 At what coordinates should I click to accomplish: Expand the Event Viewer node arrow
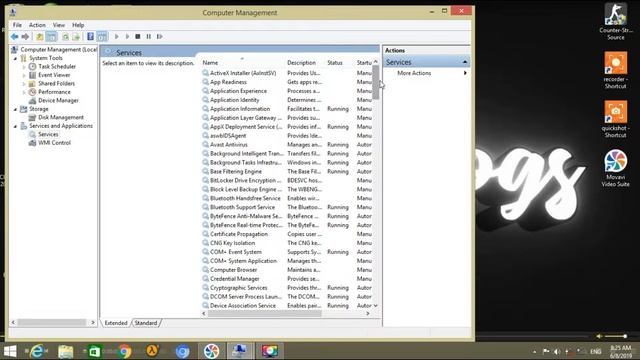(x=24, y=75)
